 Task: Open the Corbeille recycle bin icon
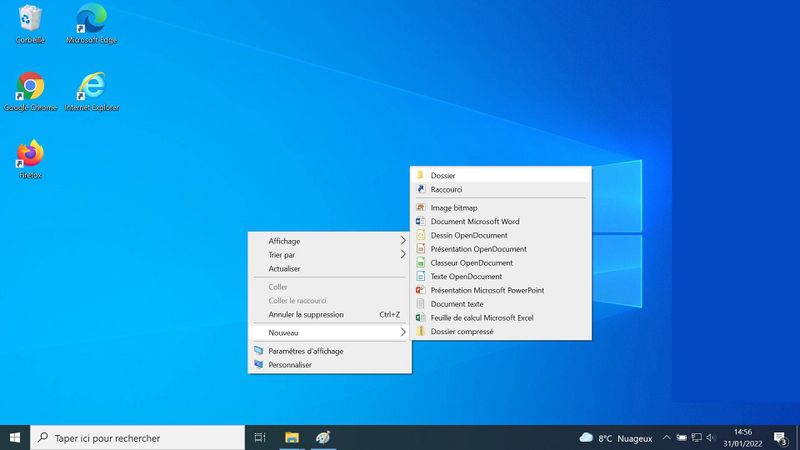click(30, 24)
